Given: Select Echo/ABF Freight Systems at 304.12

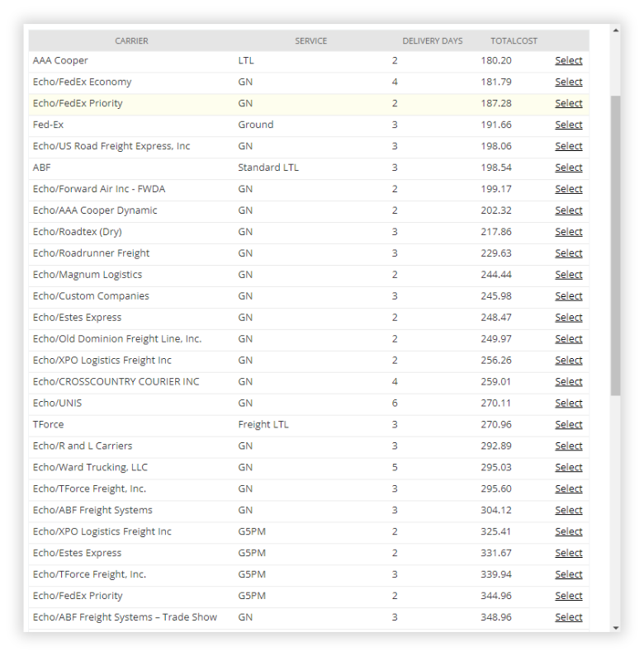Looking at the screenshot, I should point(569,511).
